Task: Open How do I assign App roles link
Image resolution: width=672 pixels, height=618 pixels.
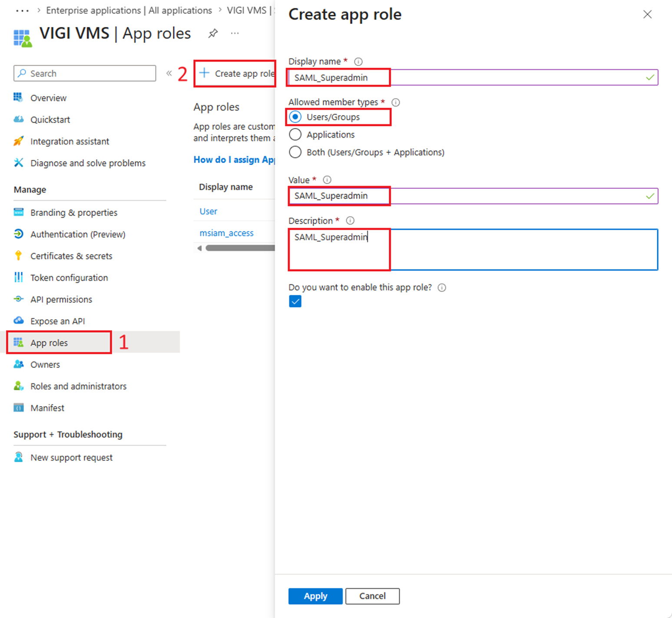Action: pyautogui.click(x=234, y=159)
